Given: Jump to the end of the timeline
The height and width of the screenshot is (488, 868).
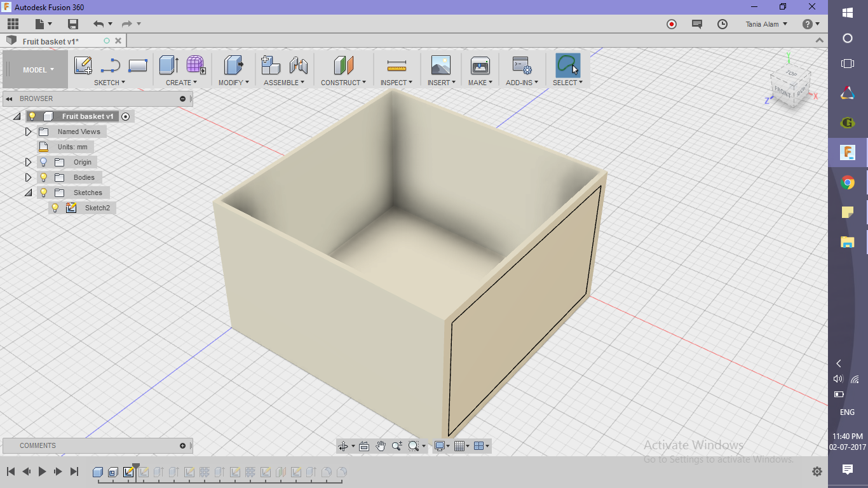Looking at the screenshot, I should (x=74, y=471).
